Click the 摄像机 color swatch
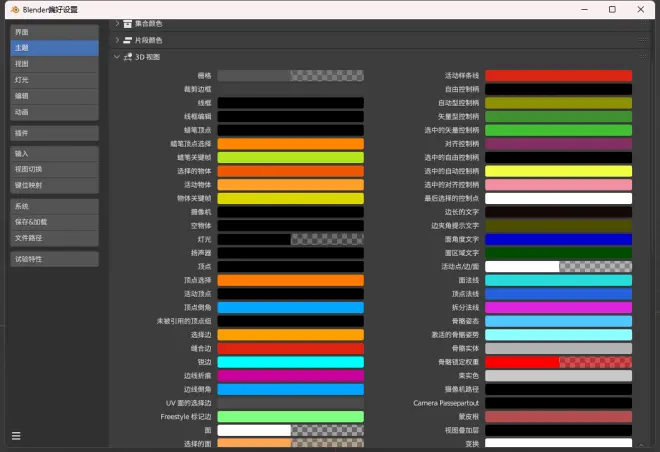 290,212
